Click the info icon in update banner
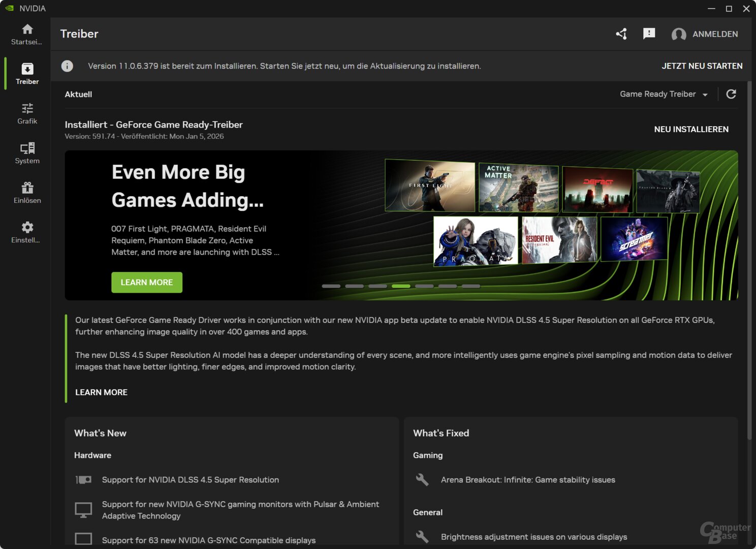The height and width of the screenshot is (549, 756). (67, 66)
